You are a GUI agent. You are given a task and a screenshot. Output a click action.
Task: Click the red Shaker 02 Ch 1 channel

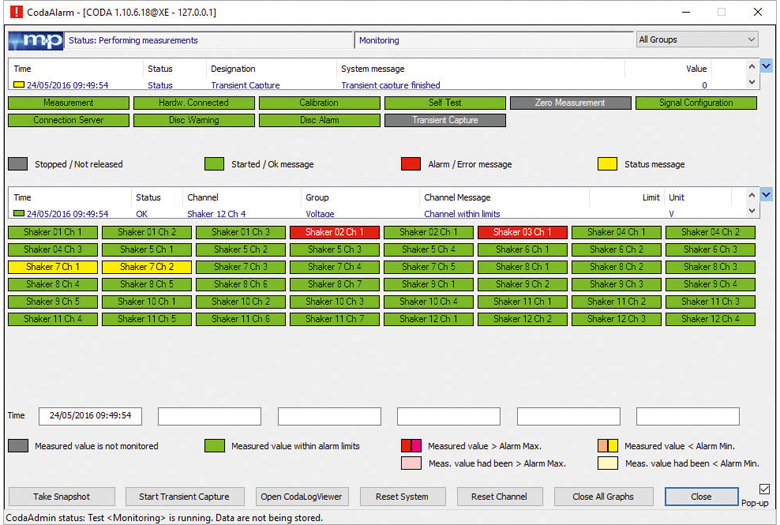point(335,232)
